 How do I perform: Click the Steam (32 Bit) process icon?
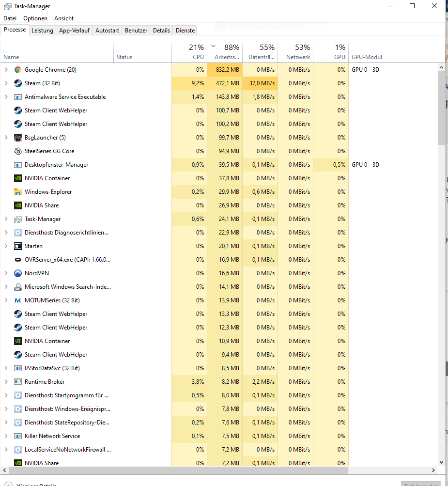click(18, 83)
